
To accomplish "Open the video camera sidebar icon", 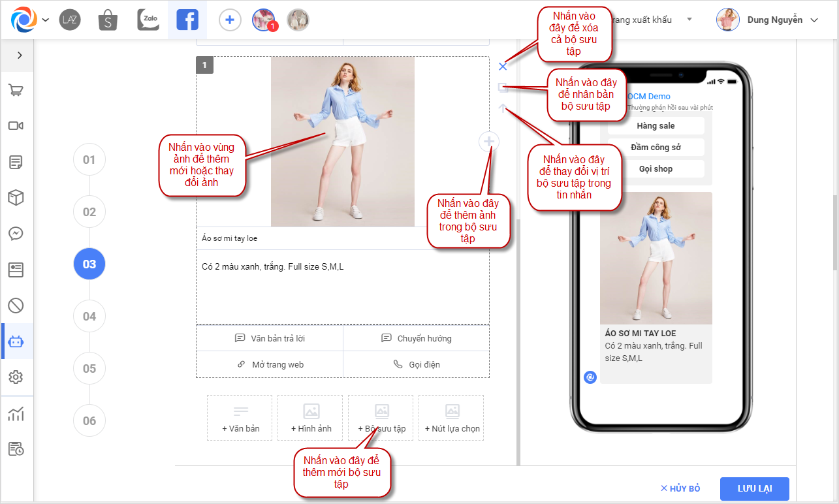I will [16, 126].
